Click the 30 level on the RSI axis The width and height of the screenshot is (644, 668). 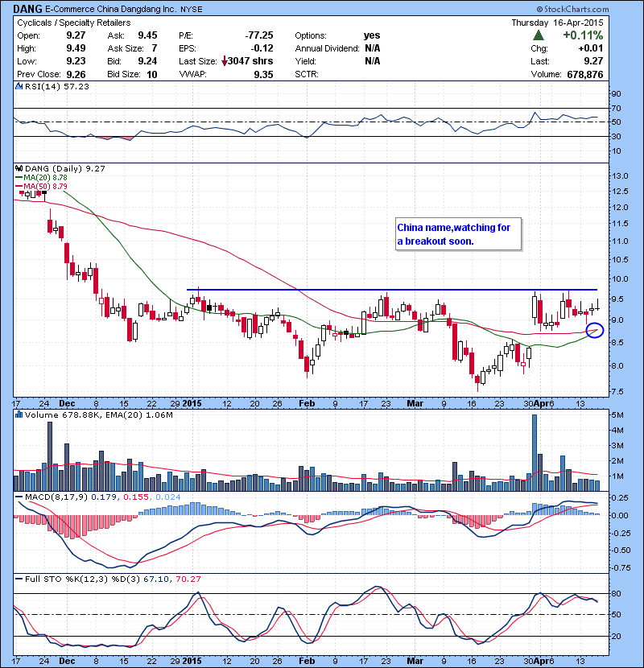coord(616,137)
